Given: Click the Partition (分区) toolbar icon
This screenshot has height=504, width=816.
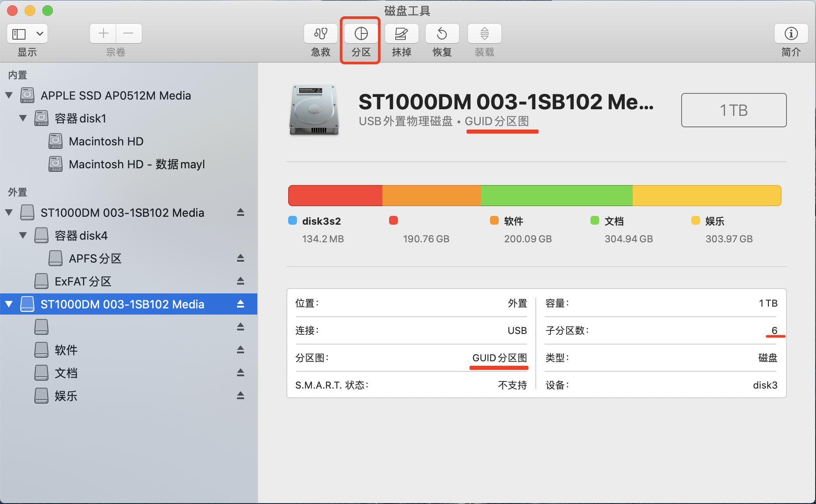Looking at the screenshot, I should tap(361, 34).
